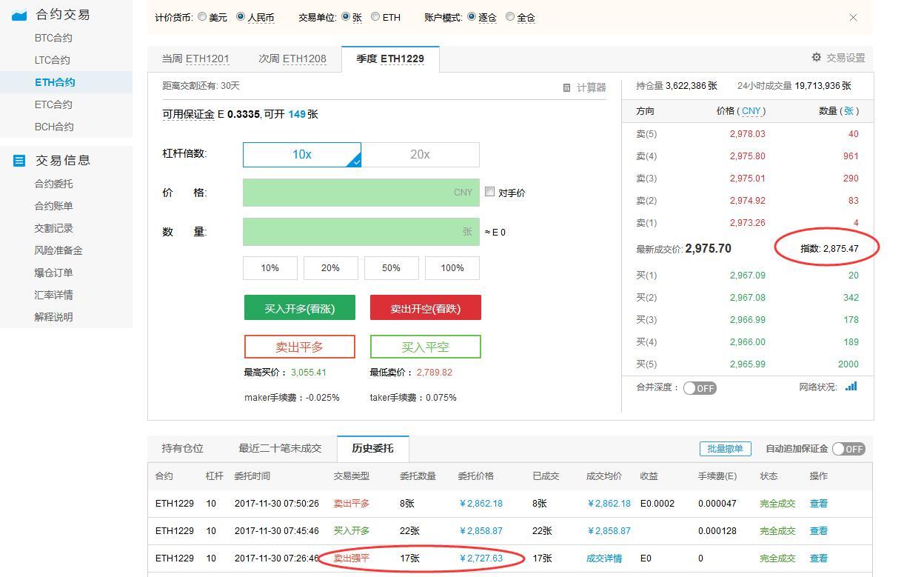Click 买(5) price 2,965.99
The image size is (924, 577).
point(748,364)
